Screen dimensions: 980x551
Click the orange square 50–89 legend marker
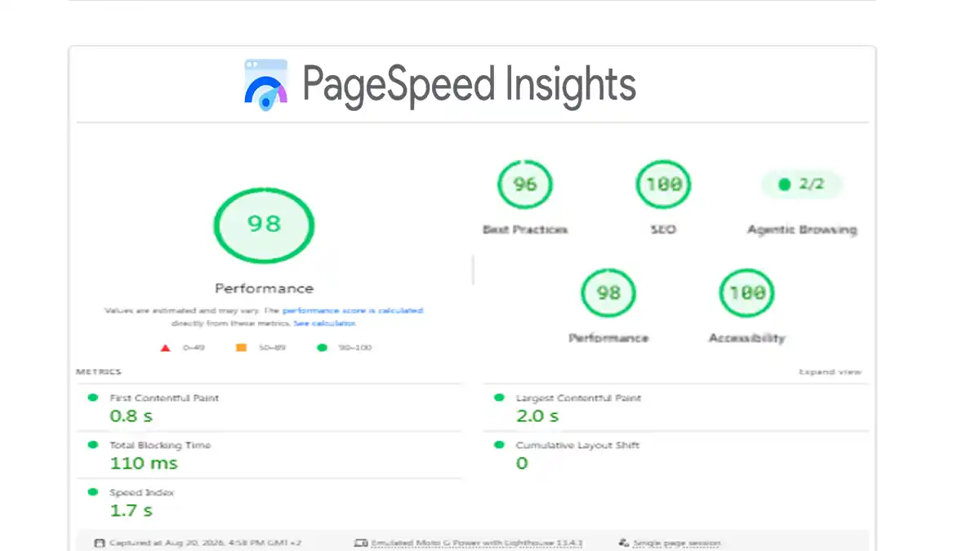click(x=241, y=348)
